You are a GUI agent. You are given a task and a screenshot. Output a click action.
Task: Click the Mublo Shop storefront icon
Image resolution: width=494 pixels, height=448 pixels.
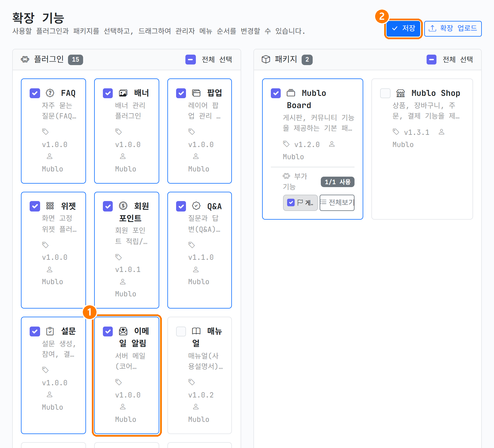tap(400, 93)
